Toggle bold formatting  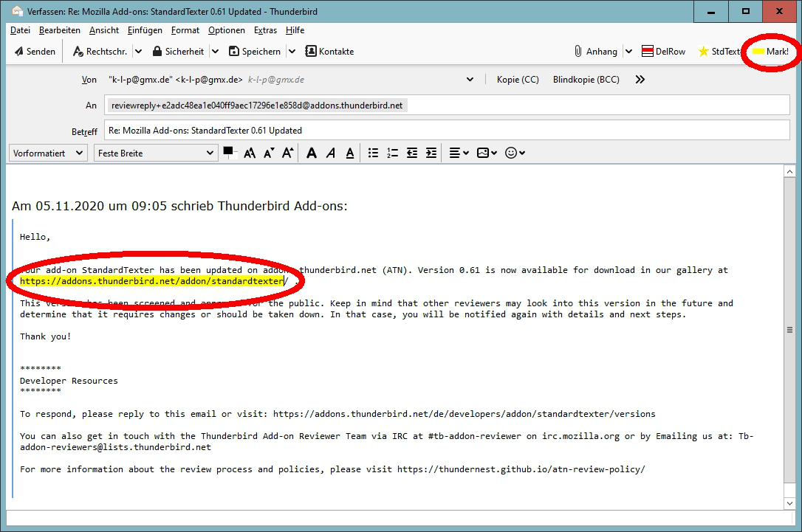point(311,153)
